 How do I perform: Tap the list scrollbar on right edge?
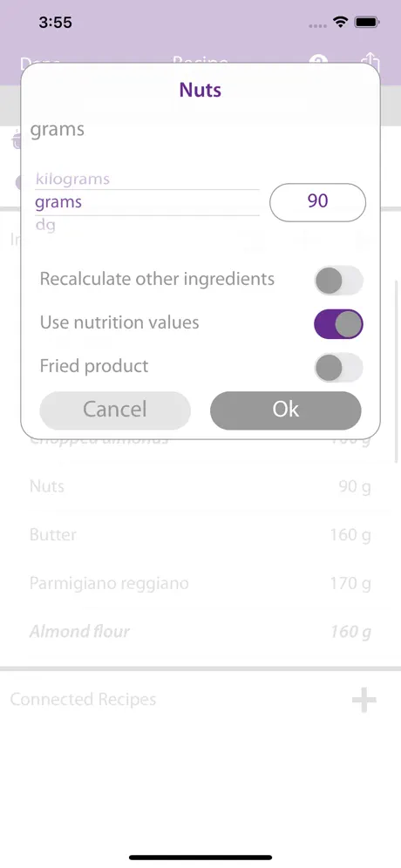(398, 371)
